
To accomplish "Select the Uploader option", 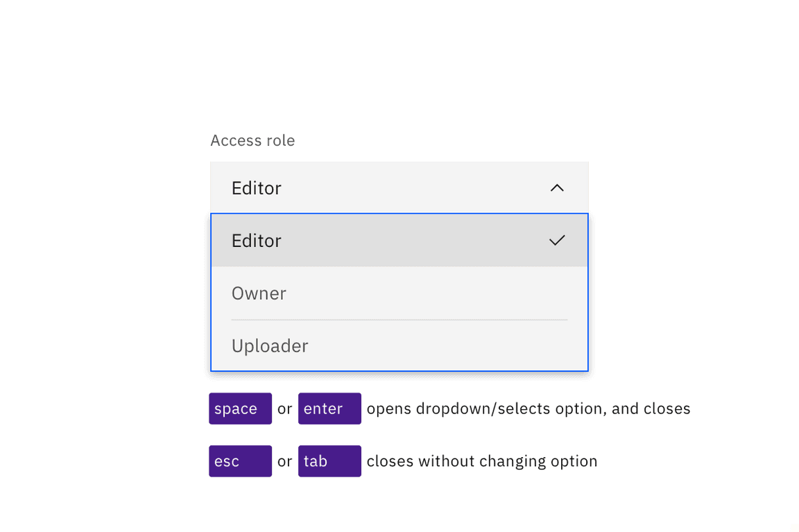I will click(x=270, y=346).
